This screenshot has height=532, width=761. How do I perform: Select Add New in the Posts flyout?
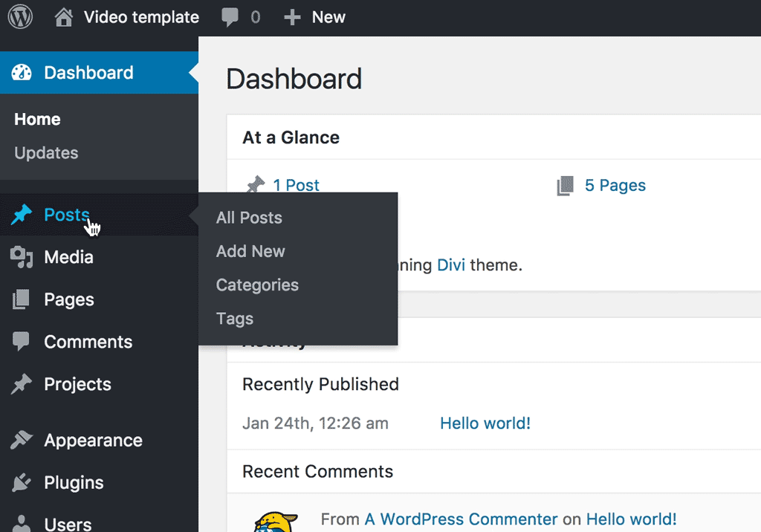click(250, 251)
